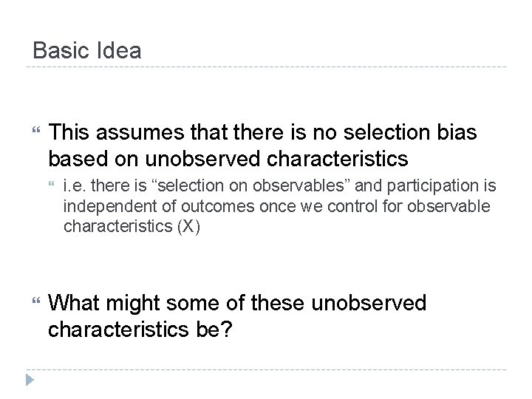The width and height of the screenshot is (532, 399).
Task: Click the bullet marker before "What might some"
Action: pos(36,300)
